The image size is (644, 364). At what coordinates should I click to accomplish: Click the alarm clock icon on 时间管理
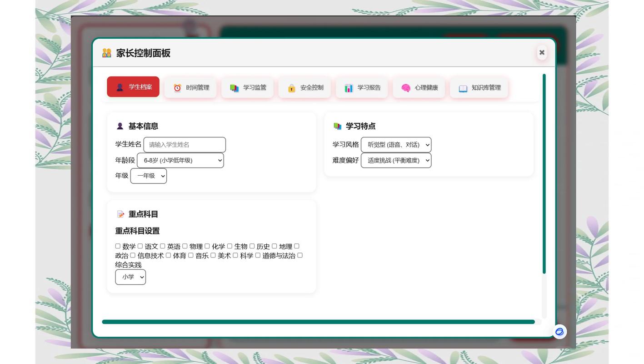[x=177, y=88]
